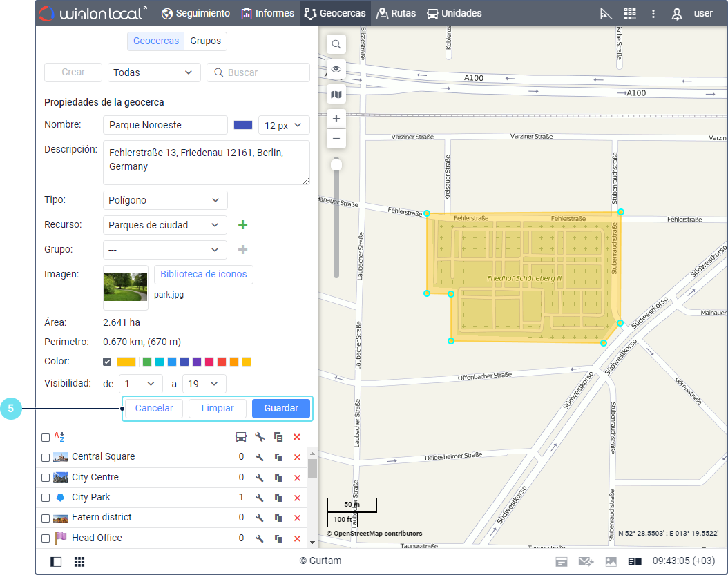Toggle the Color checkbox
The image size is (728, 575).
(107, 362)
